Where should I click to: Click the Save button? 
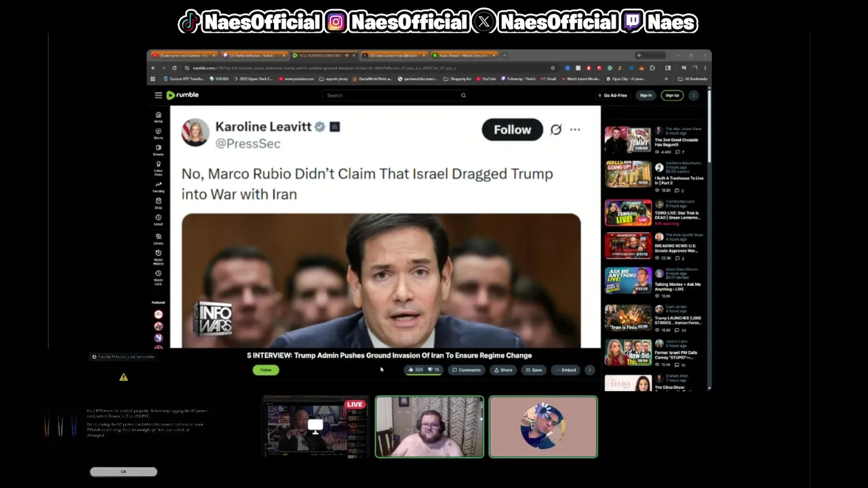click(533, 370)
